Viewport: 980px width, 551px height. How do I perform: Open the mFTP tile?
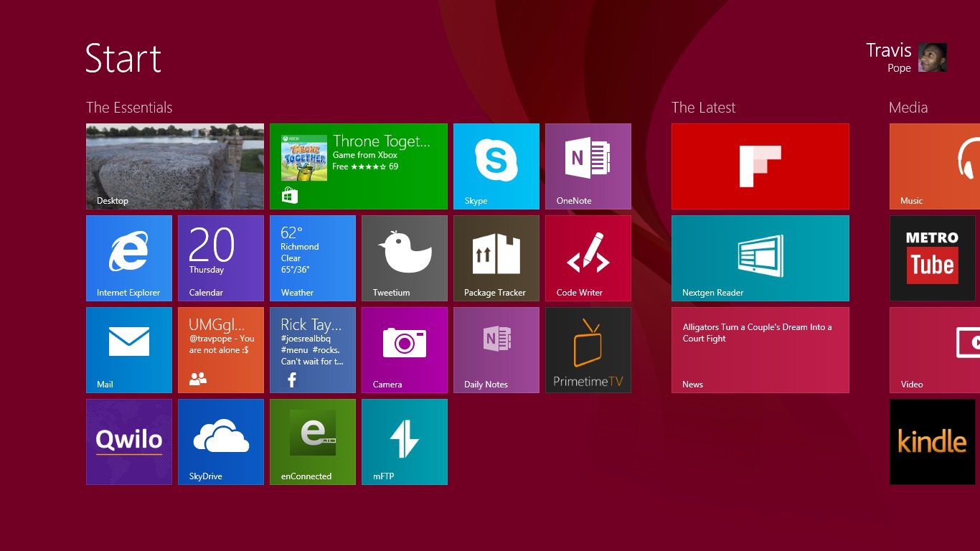pyautogui.click(x=405, y=442)
